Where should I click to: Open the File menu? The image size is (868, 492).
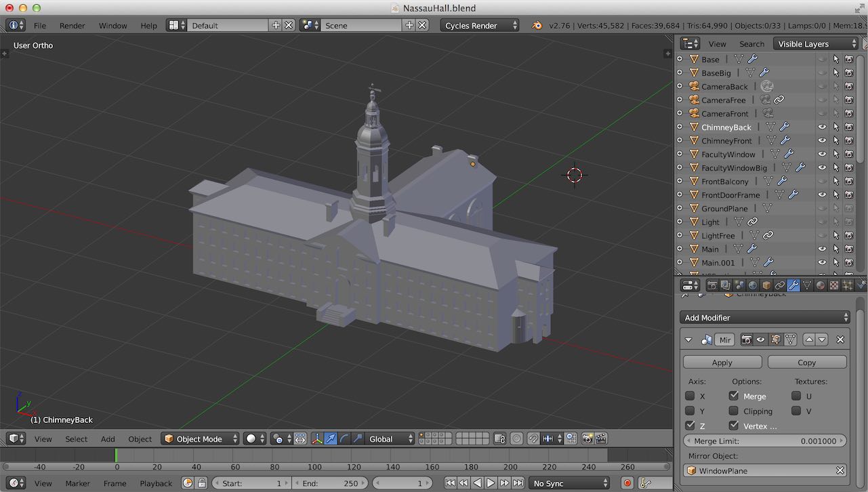[40, 25]
